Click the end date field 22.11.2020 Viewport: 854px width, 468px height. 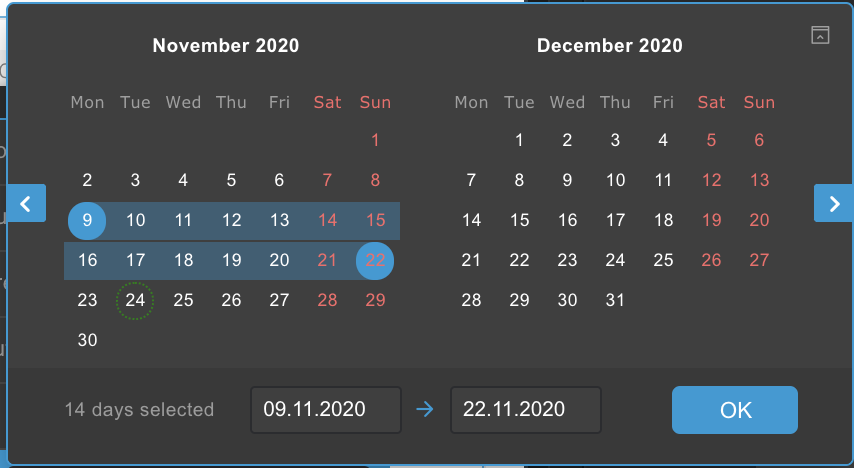(525, 410)
